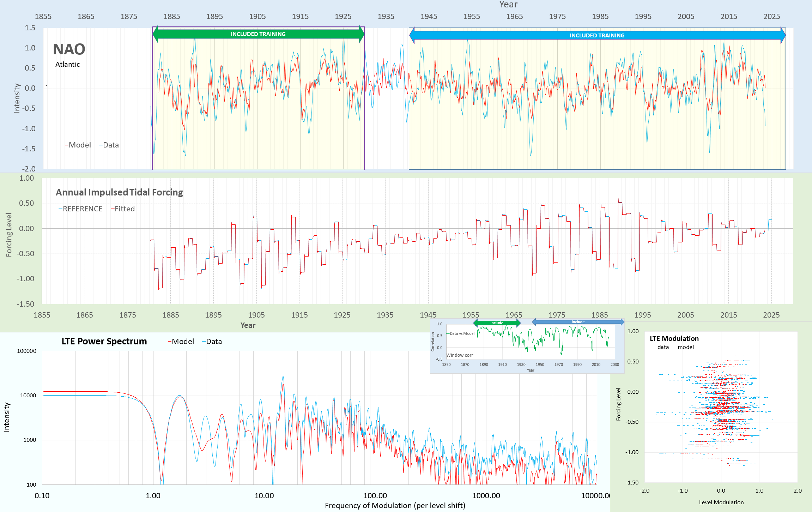812x512 pixels.
Task: Click the Frequency of Modulation axis title
Action: pyautogui.click(x=395, y=505)
